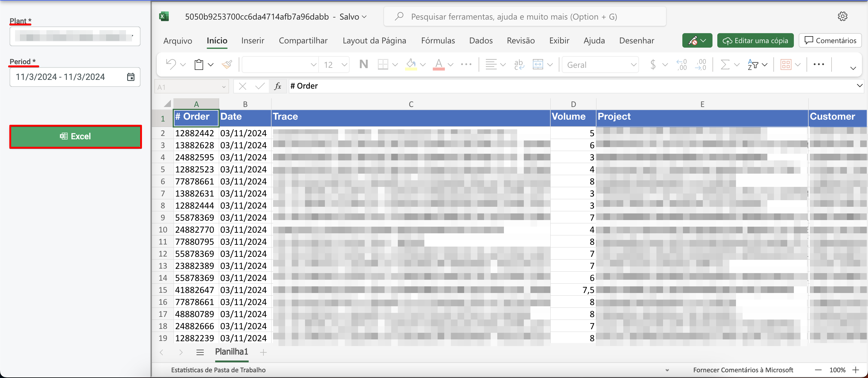Screen dimensions: 868x378
Task: Click the Format Painter brush icon
Action: (227, 64)
